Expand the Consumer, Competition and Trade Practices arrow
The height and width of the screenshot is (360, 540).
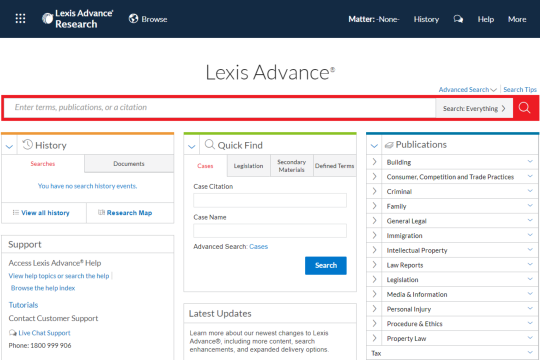[374, 176]
